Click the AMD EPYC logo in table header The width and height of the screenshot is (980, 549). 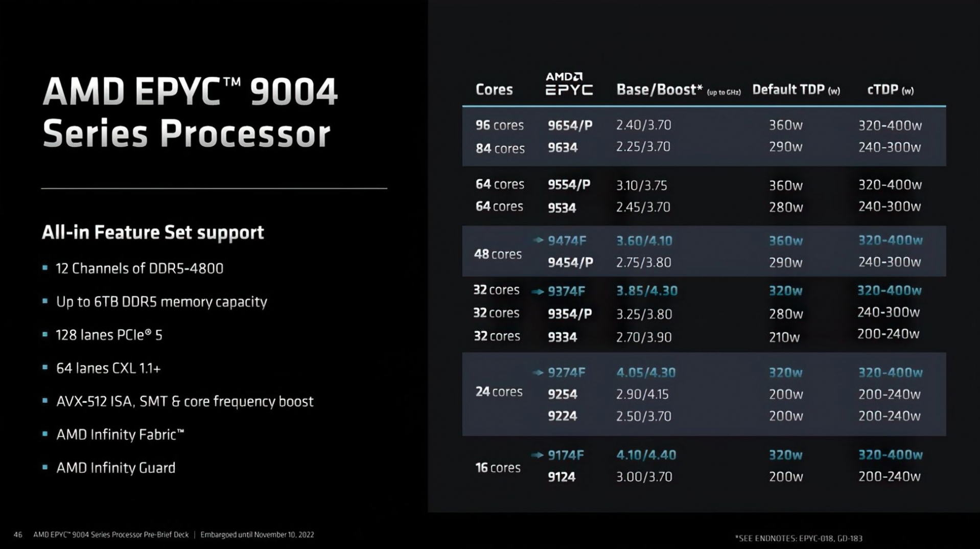(569, 84)
